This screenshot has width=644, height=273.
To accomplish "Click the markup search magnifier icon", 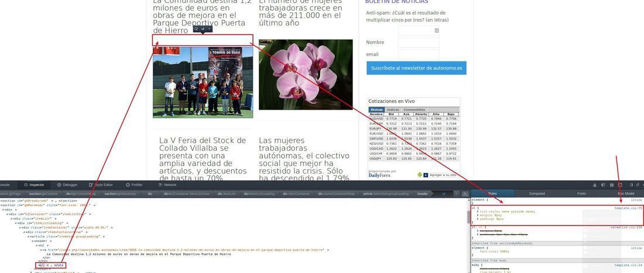I will point(465,194).
